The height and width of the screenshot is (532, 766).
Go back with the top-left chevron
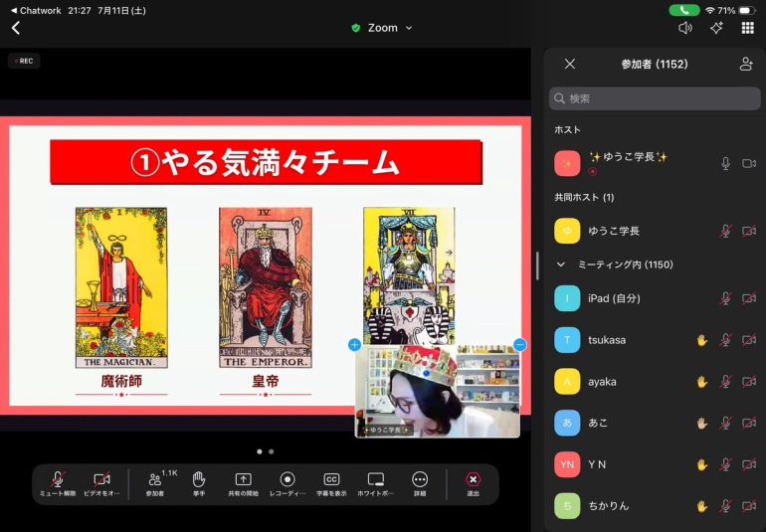pos(16,28)
